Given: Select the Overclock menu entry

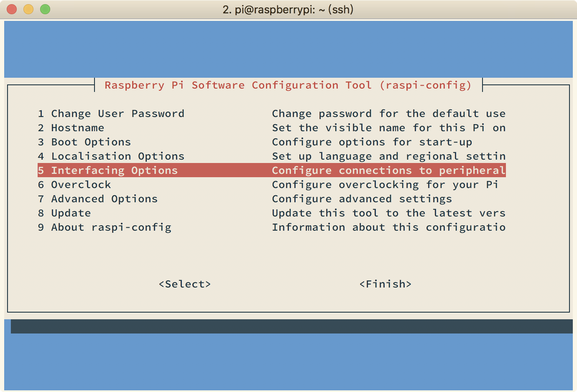Looking at the screenshot, I should coord(272,185).
